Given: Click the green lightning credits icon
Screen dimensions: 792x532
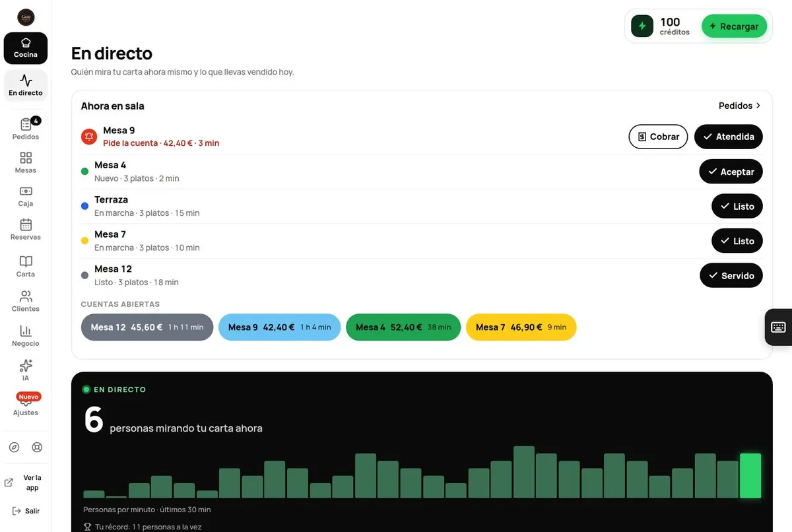Looking at the screenshot, I should coord(642,26).
